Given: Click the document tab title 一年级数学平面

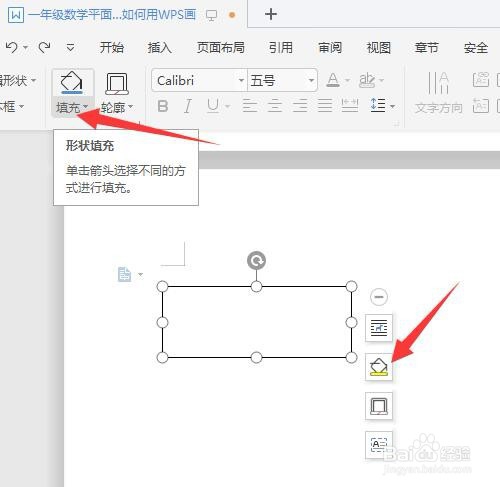Looking at the screenshot, I should (112, 15).
